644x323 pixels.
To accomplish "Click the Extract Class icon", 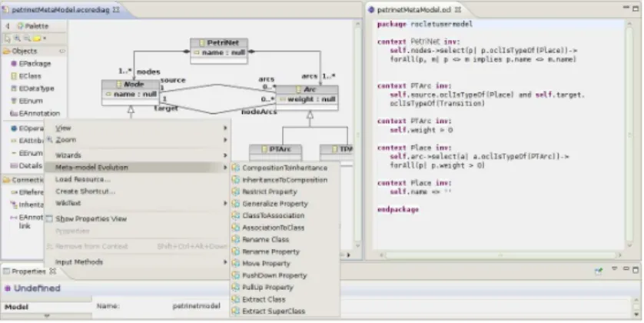I will pyautogui.click(x=236, y=299).
